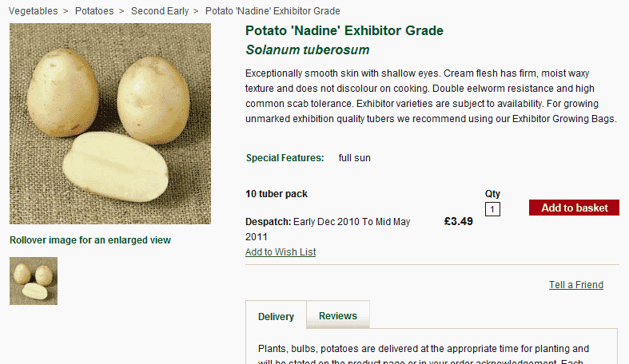Click the 10 tuber pack label
Screen dimensions: 629x364
point(277,194)
